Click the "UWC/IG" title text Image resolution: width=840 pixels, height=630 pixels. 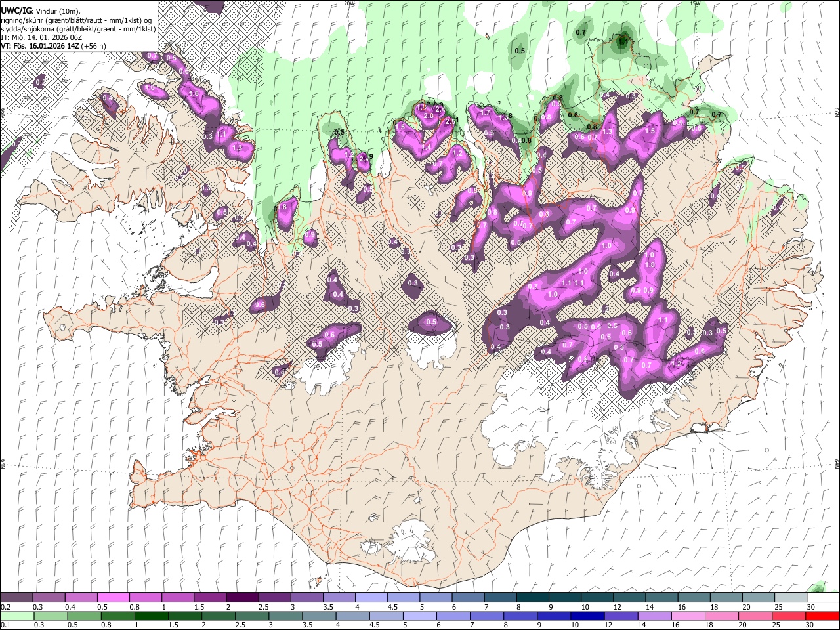click(x=16, y=11)
